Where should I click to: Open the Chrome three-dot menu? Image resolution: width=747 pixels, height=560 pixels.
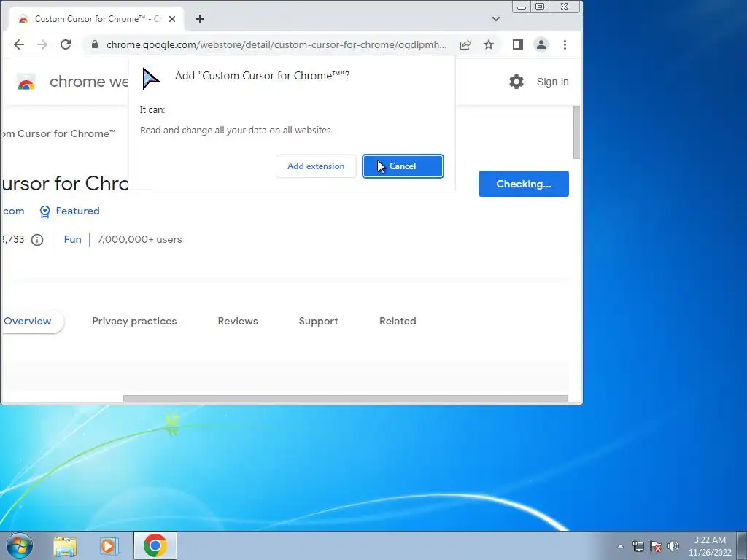tap(565, 44)
